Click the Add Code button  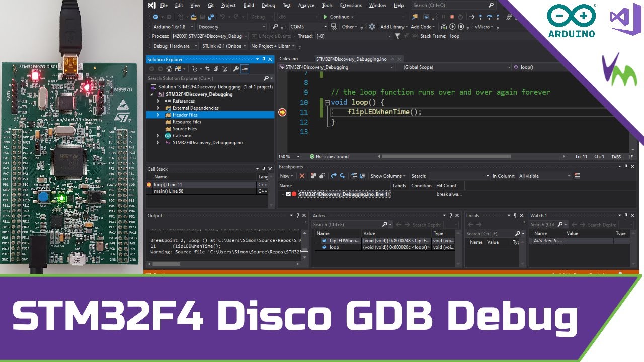pos(423,27)
